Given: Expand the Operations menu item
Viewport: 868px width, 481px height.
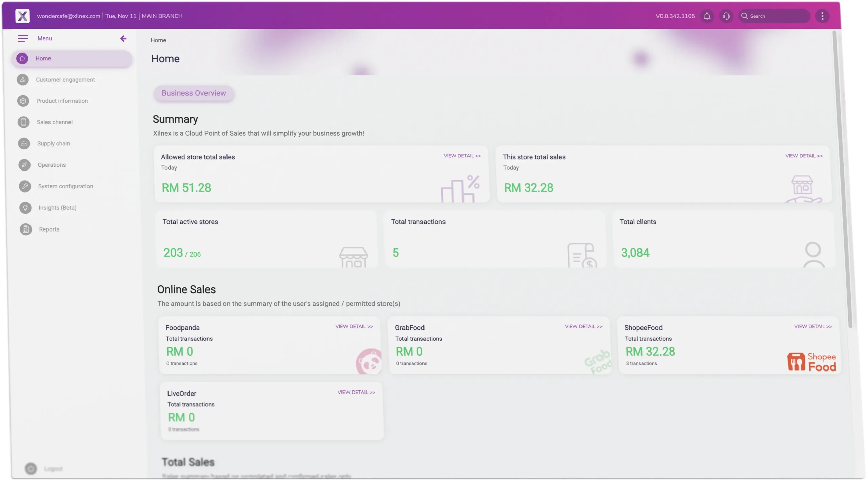Looking at the screenshot, I should [52, 165].
